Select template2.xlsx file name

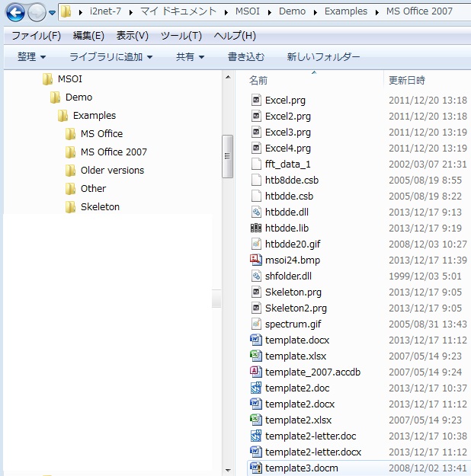pyautogui.click(x=298, y=420)
